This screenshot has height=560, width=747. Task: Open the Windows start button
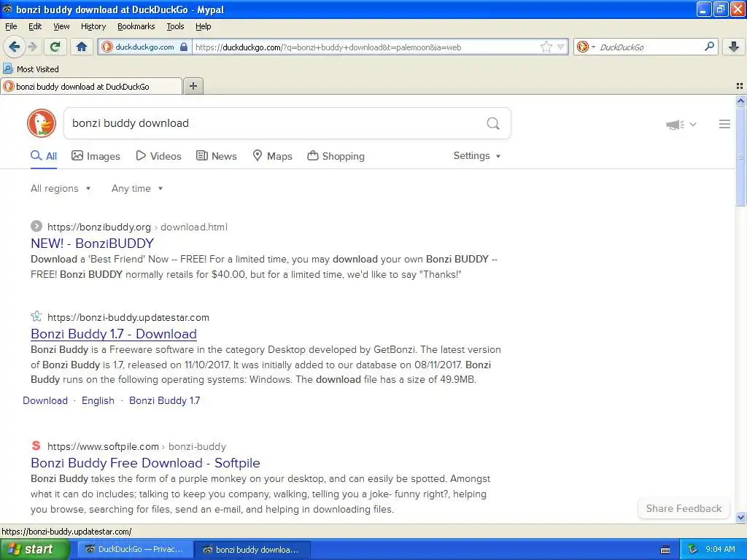pyautogui.click(x=34, y=549)
